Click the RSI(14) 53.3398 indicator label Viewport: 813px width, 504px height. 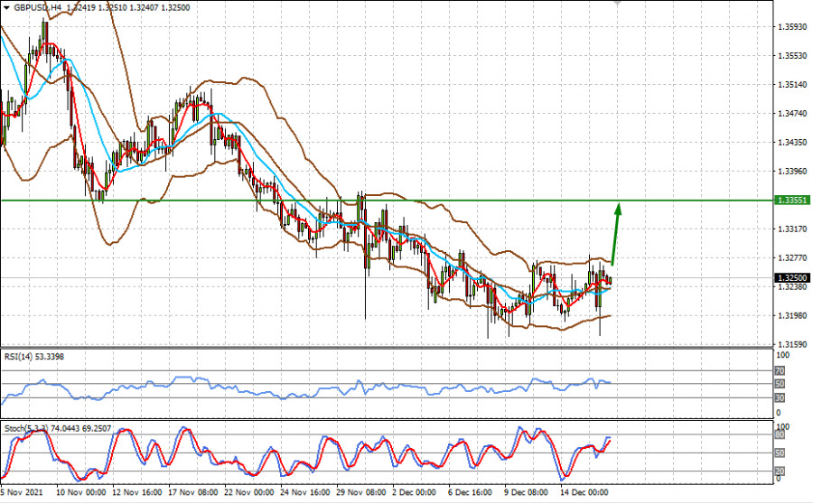coord(35,356)
